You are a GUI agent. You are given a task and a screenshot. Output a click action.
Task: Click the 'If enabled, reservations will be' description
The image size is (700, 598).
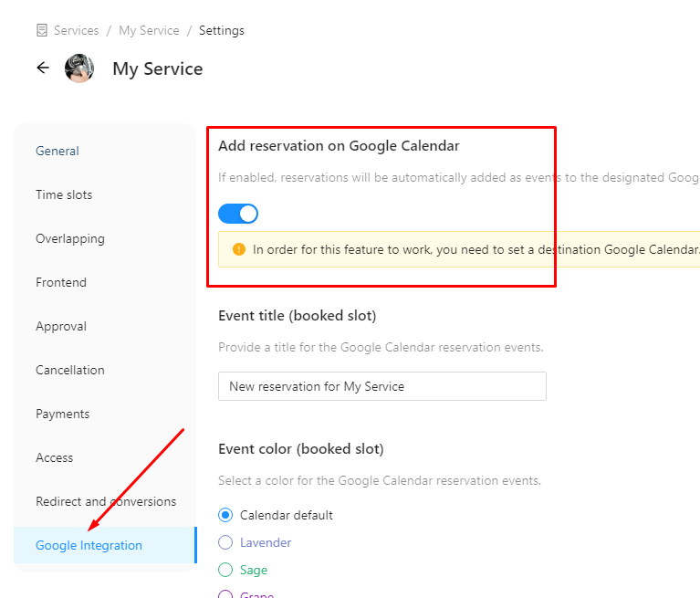pos(458,177)
